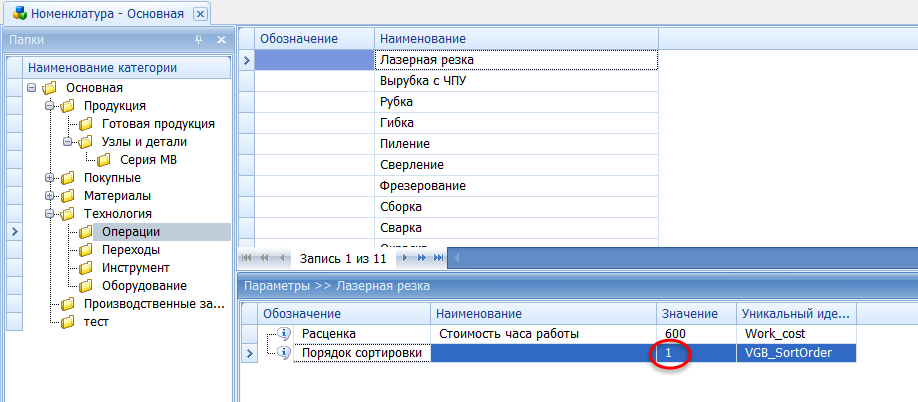This screenshot has height=402, width=918.
Task: Click the info icon beside Порядок сортировки
Action: (x=284, y=353)
